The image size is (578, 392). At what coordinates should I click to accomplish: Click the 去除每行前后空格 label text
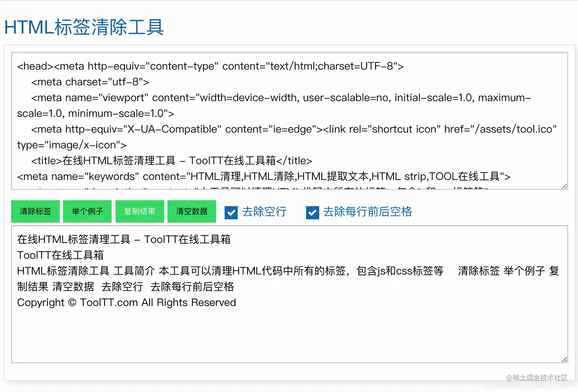[x=367, y=212]
